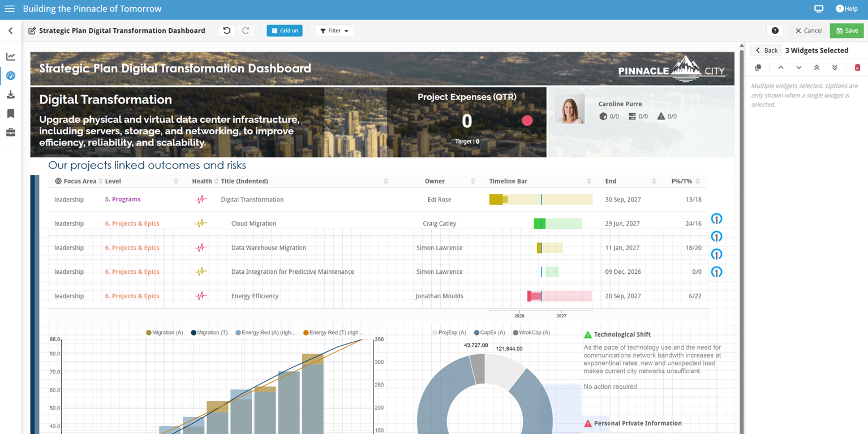Bring selected widgets to the top
Viewport: 868px width, 434px height.
817,68
